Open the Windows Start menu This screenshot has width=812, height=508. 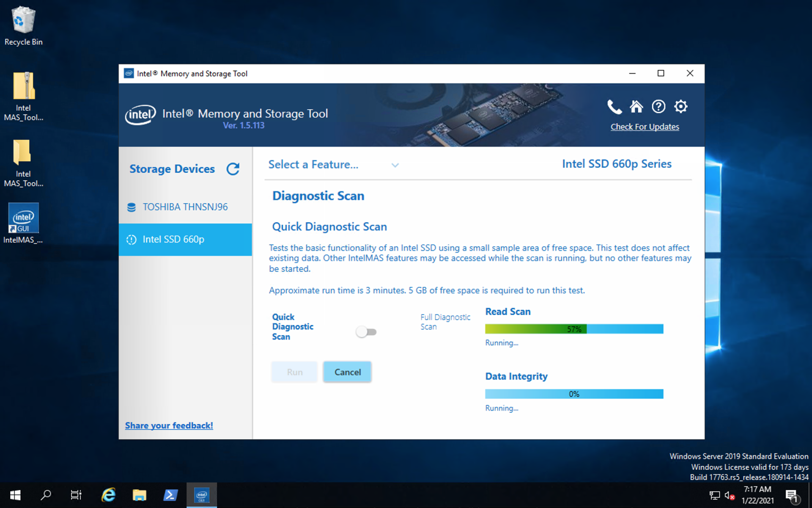[x=15, y=495]
